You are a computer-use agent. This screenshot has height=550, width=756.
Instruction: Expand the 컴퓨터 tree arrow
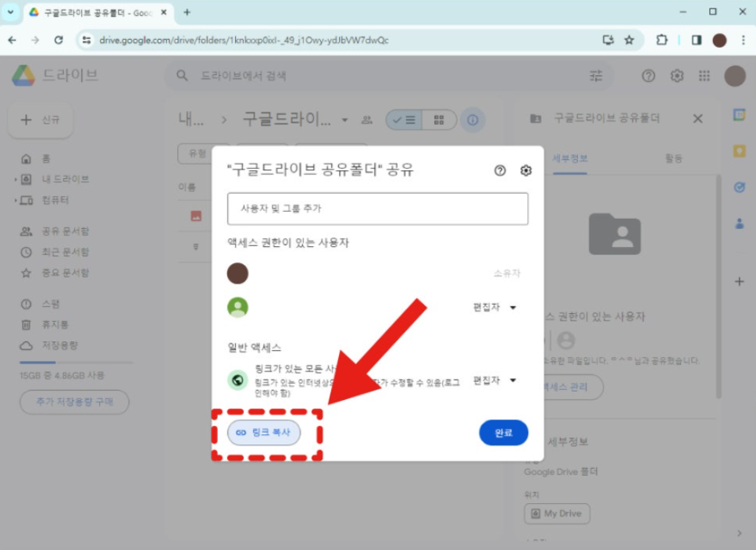point(16,200)
